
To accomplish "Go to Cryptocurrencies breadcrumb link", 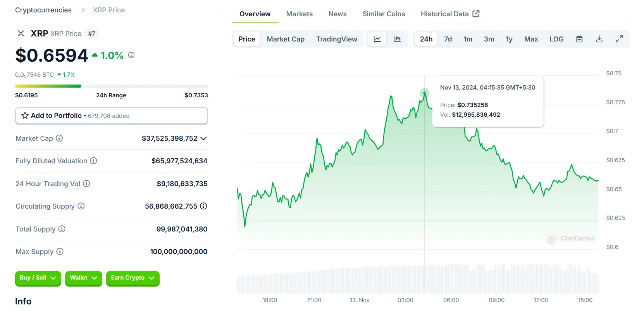I will [43, 10].
